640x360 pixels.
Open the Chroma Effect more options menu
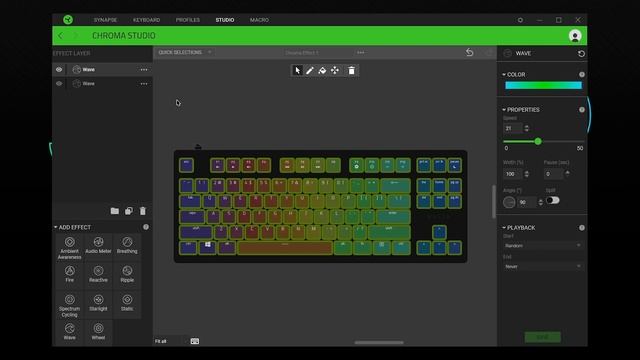360,52
